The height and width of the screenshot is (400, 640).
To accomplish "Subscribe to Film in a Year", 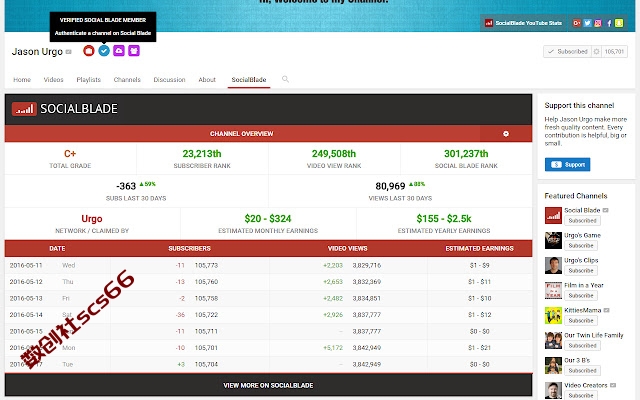I will click(581, 296).
